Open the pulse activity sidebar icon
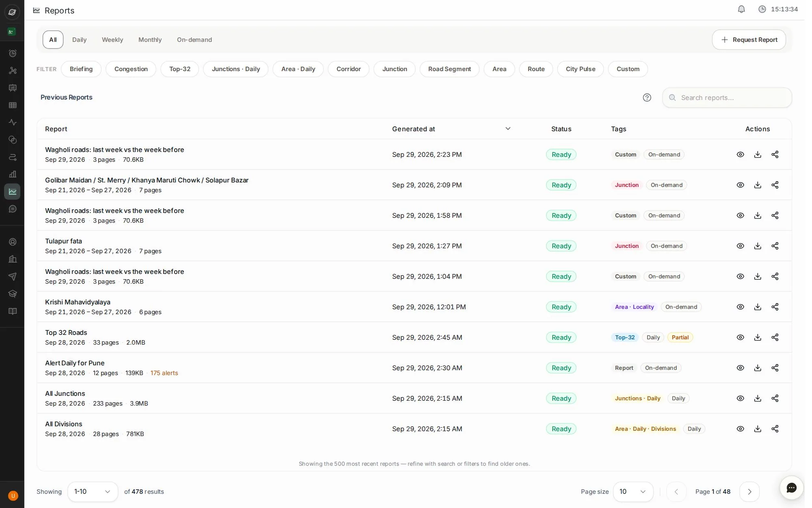Viewport: 812px width, 508px height. 13,122
